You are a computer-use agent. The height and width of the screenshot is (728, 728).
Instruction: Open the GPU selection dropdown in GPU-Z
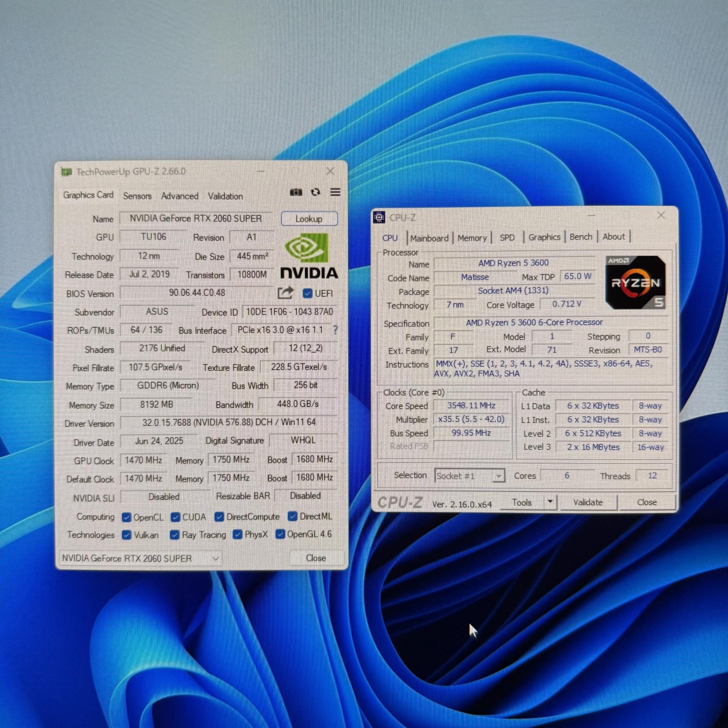[x=140, y=558]
